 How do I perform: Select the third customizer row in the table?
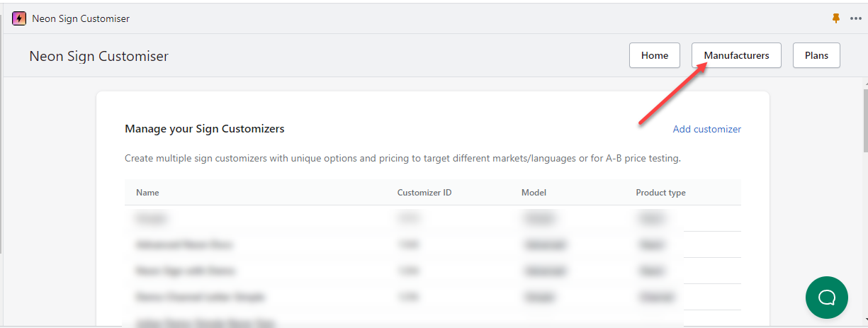point(432,271)
